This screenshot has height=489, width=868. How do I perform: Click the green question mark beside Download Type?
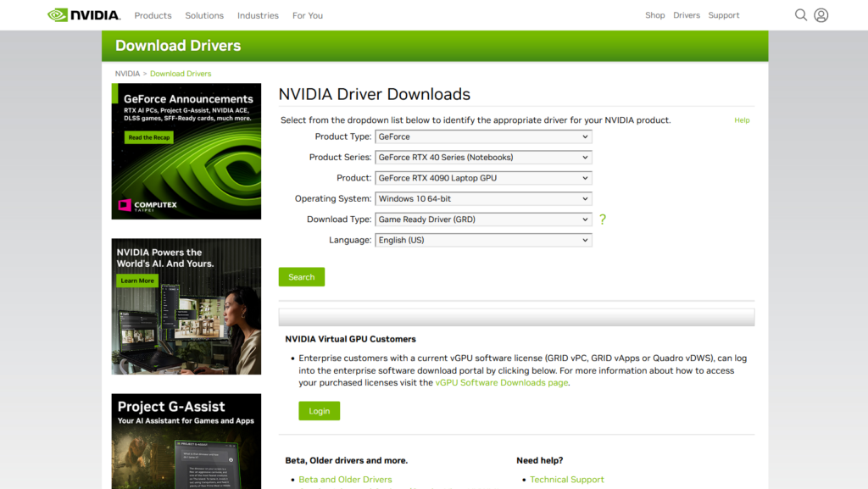coord(602,219)
